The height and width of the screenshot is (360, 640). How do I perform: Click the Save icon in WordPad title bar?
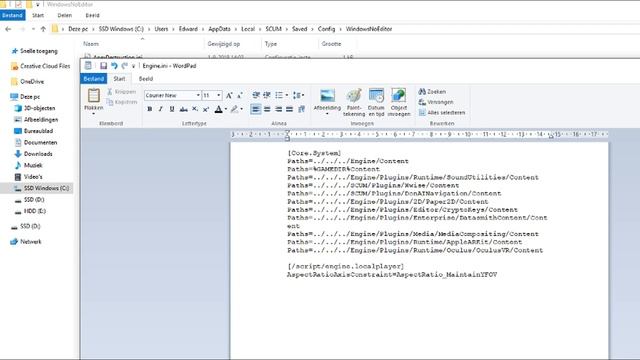(x=103, y=66)
